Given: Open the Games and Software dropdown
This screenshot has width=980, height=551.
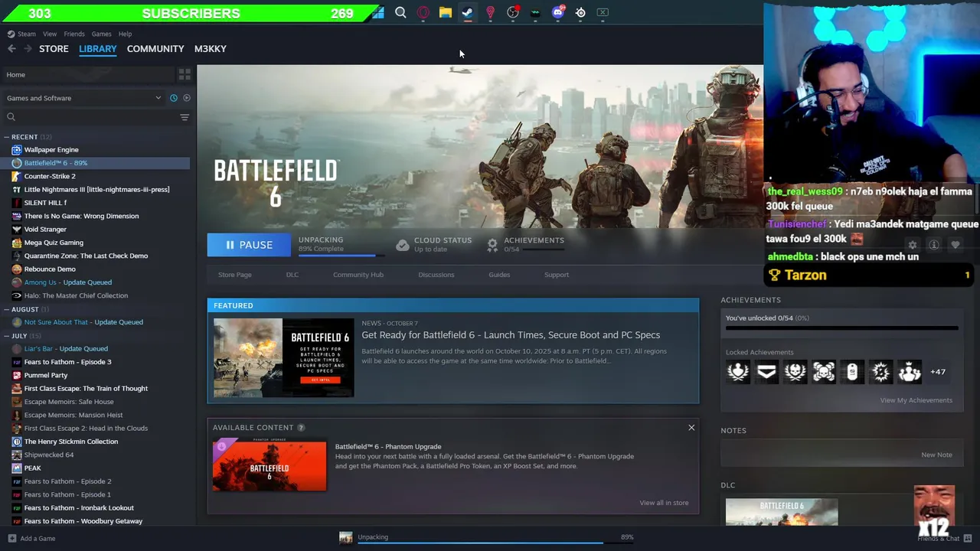Looking at the screenshot, I should point(83,98).
